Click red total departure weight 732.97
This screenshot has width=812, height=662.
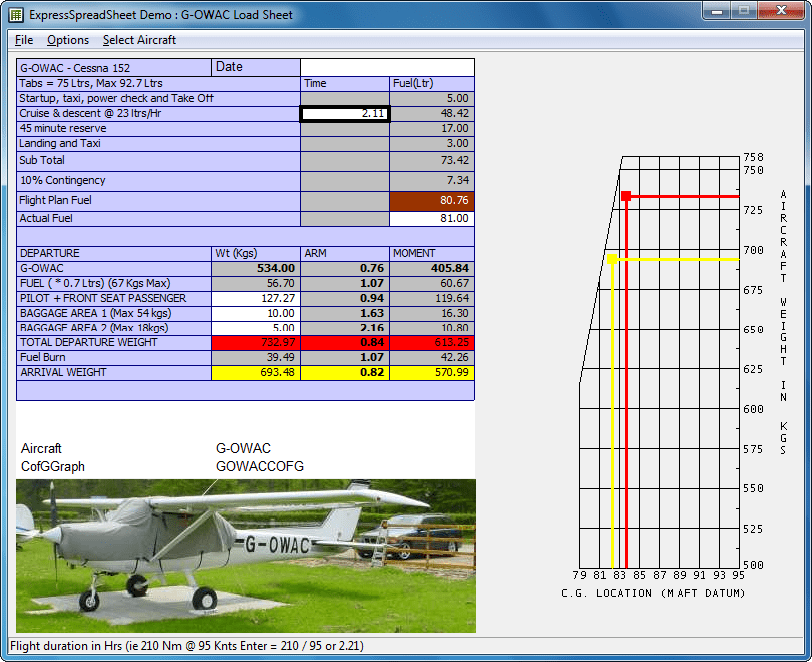point(256,343)
